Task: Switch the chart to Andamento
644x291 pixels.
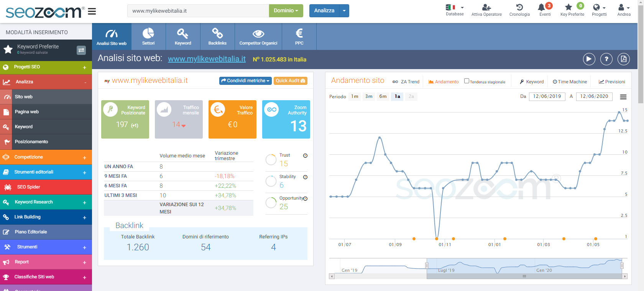Action: (x=444, y=82)
